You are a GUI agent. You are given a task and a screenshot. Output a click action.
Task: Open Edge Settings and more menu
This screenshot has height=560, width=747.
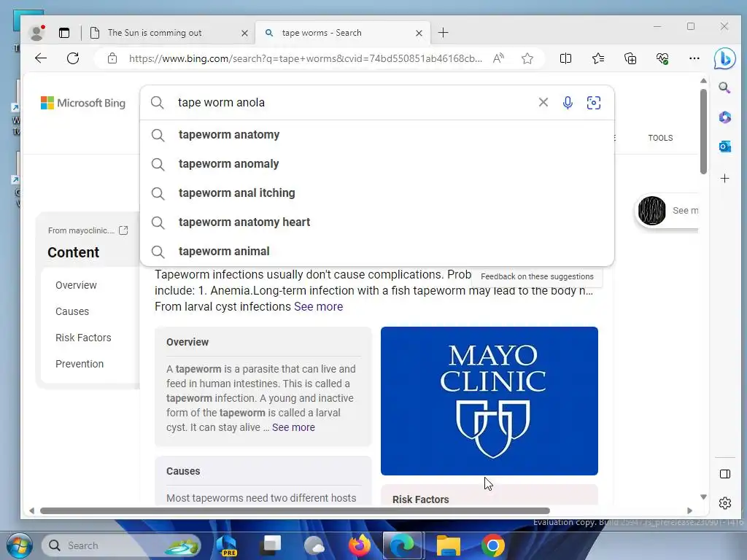694,58
